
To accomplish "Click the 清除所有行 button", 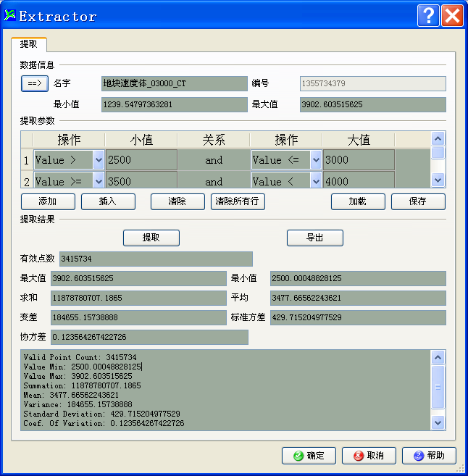I will point(238,201).
